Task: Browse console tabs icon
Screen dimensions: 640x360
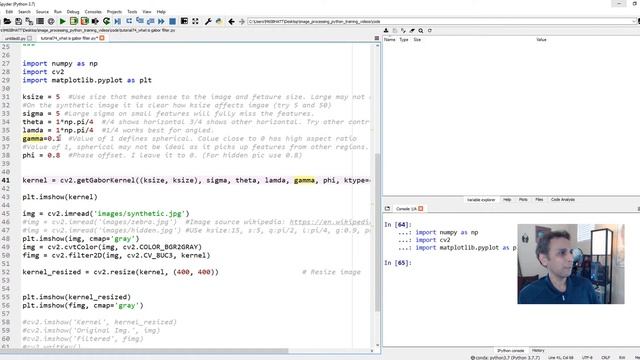Action: click(387, 209)
